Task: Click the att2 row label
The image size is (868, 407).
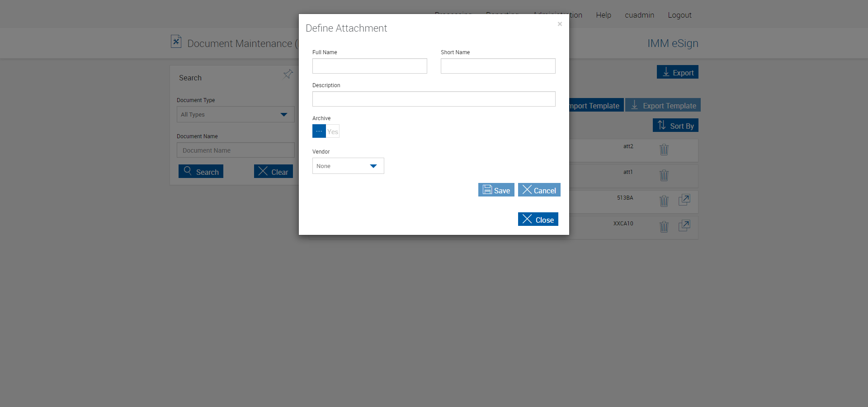Action: (x=628, y=146)
